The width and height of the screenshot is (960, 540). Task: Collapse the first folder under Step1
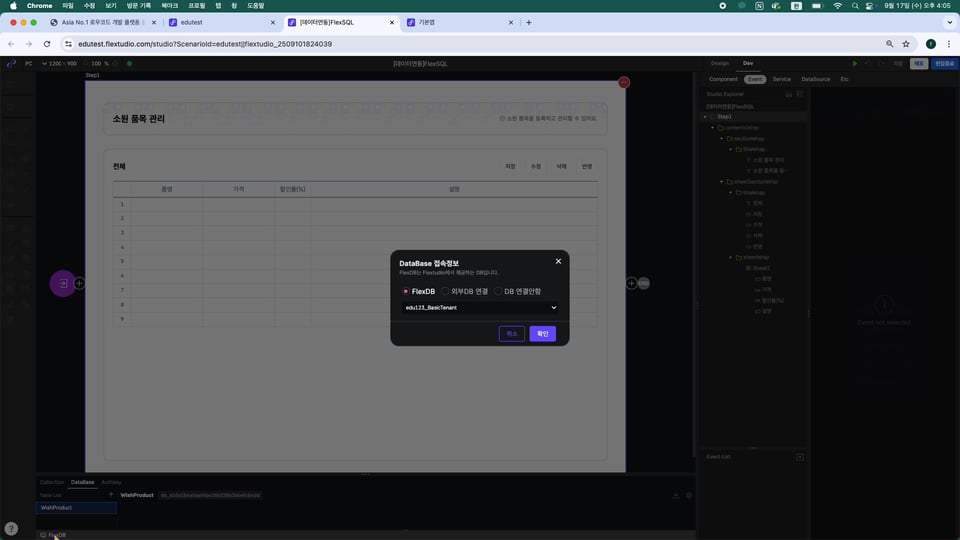(x=713, y=127)
